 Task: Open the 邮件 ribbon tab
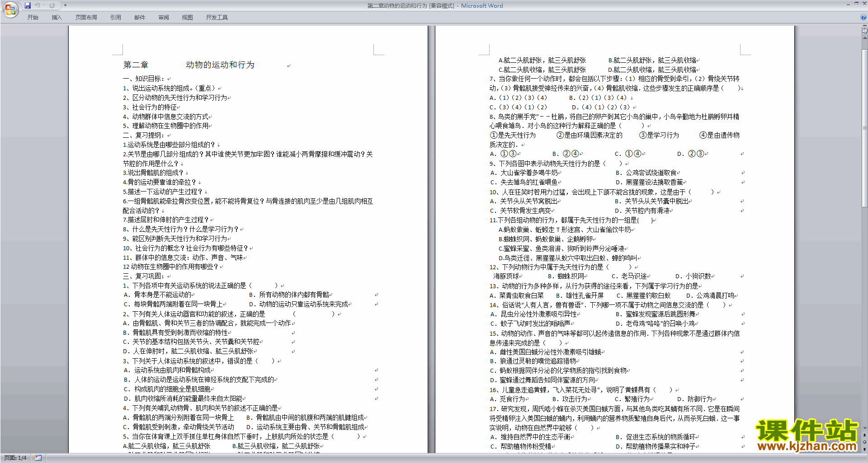[x=140, y=17]
